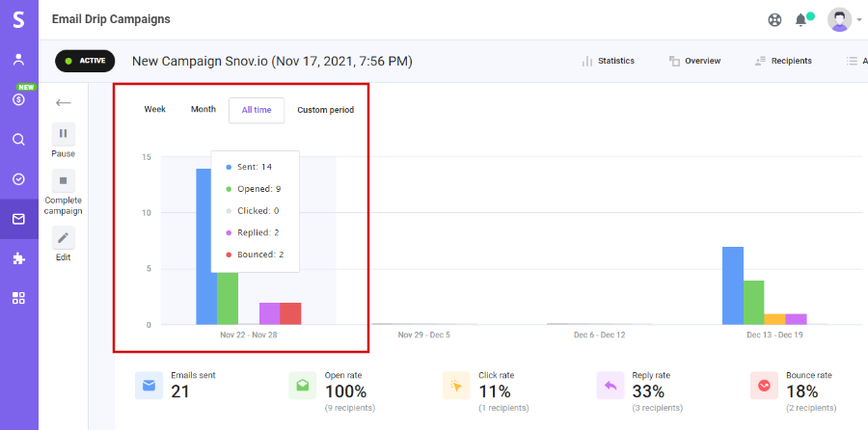
Task: Click the Snov.io logo in the sidebar
Action: 18,18
